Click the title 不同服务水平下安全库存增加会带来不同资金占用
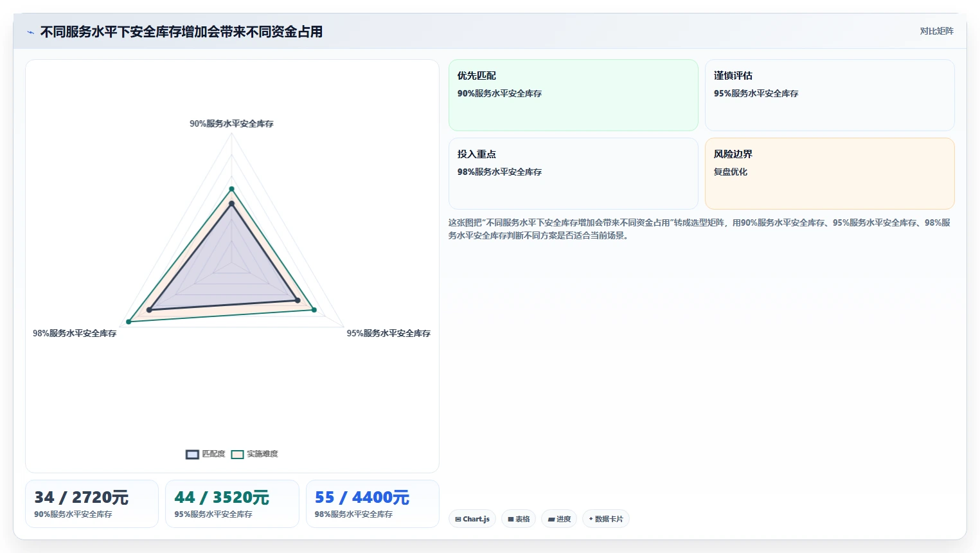 181,32
